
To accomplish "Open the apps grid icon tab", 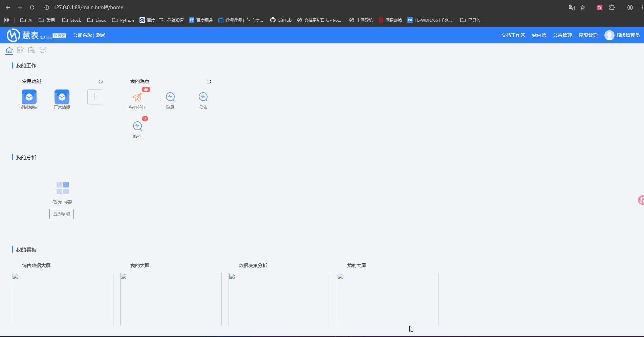I will (21, 50).
